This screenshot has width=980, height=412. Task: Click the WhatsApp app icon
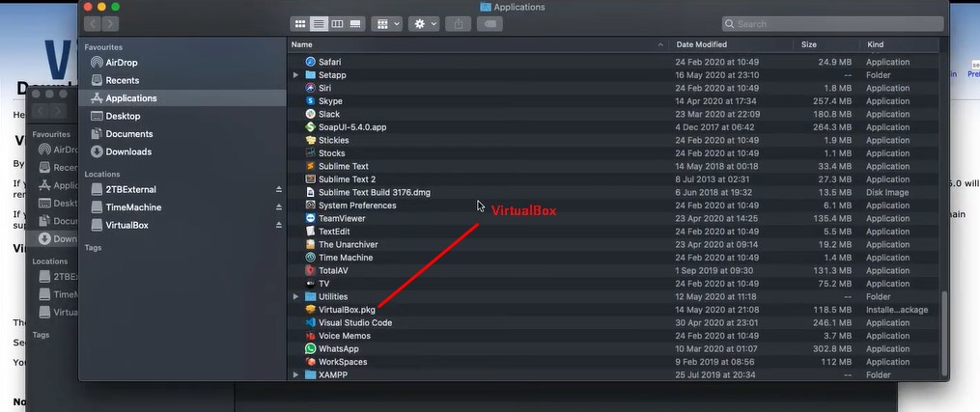click(x=310, y=349)
